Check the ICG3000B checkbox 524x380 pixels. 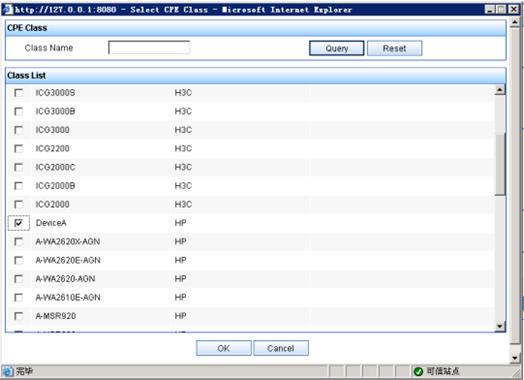(19, 111)
